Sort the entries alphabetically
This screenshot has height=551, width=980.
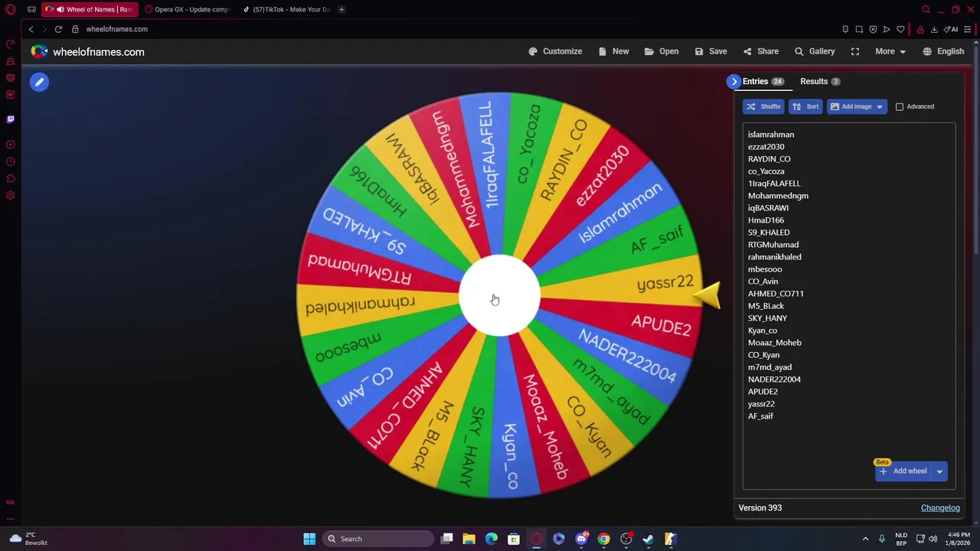click(805, 106)
